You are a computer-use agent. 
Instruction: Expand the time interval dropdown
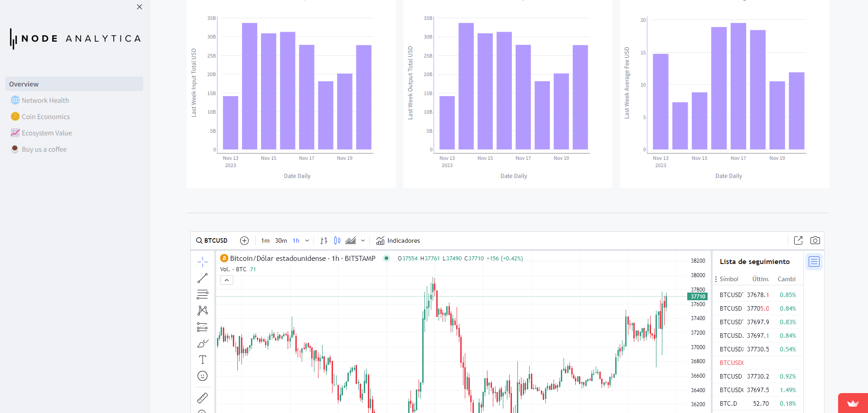pos(307,240)
